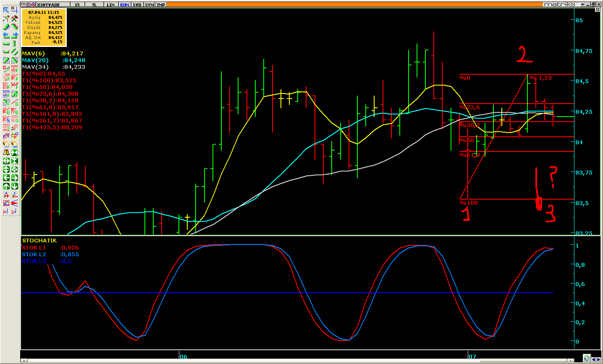This screenshot has width=603, height=364.
Task: Activate the crosshair cursor tool
Action: coord(14,10)
